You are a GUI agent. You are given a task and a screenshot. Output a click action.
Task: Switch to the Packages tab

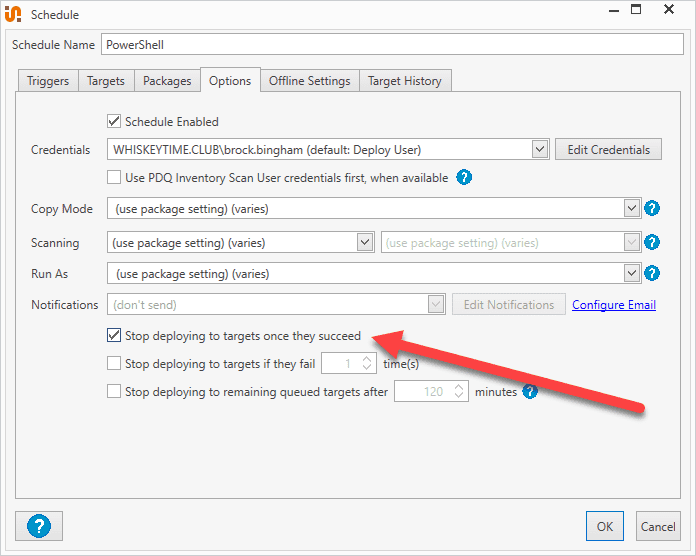(167, 81)
